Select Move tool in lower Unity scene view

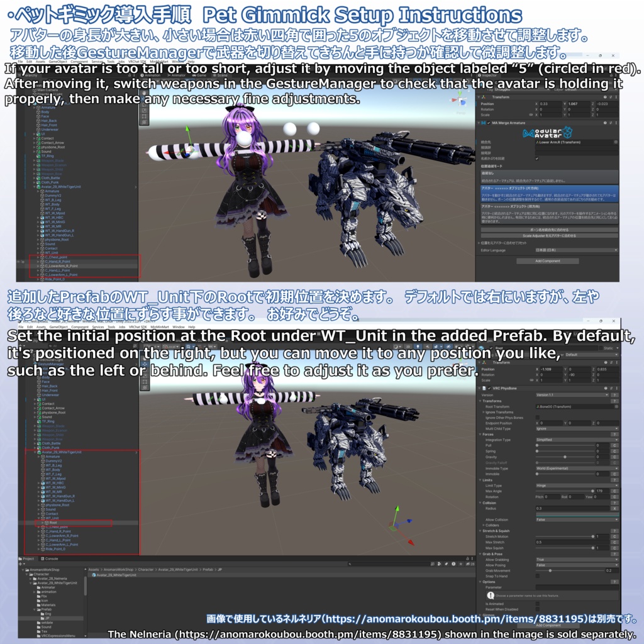[x=145, y=364]
